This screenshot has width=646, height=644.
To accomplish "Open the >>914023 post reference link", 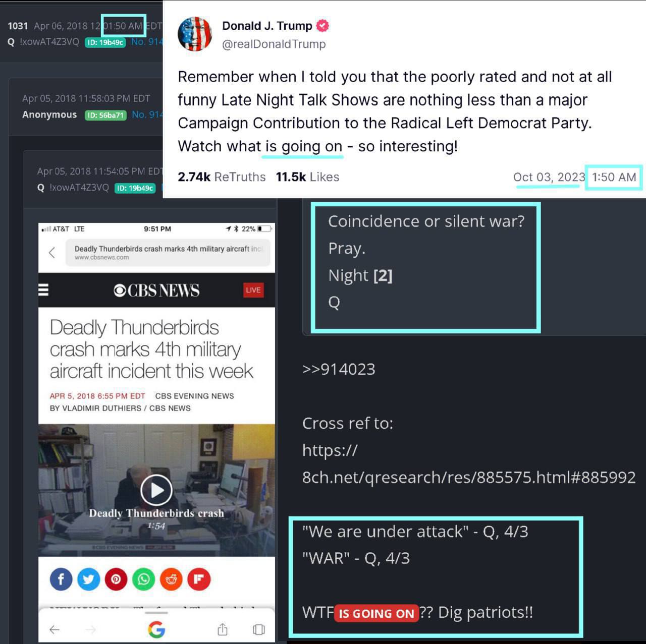I will tap(339, 369).
